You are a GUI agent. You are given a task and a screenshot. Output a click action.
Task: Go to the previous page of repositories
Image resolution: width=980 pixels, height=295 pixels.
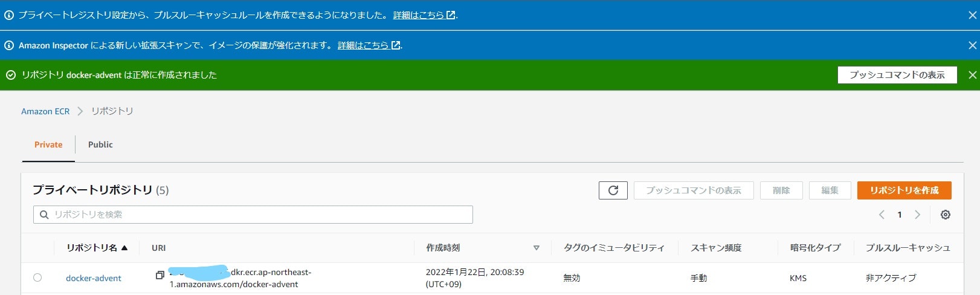coord(882,215)
